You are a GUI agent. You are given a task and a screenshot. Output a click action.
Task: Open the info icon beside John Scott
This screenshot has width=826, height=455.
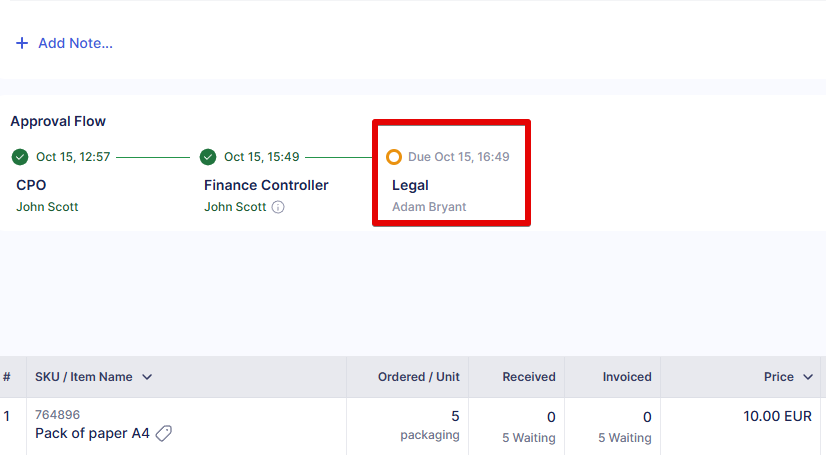[278, 207]
